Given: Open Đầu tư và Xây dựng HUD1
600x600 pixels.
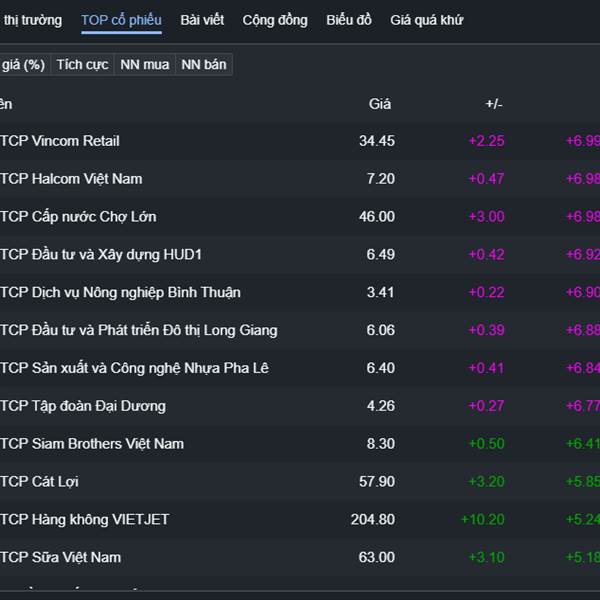Looking at the screenshot, I should click(x=101, y=255).
